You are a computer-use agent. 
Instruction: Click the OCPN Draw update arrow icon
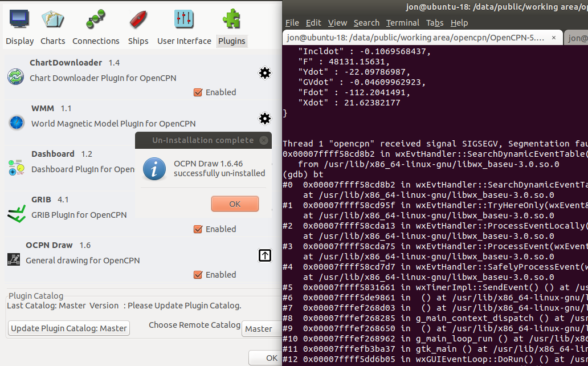point(264,255)
